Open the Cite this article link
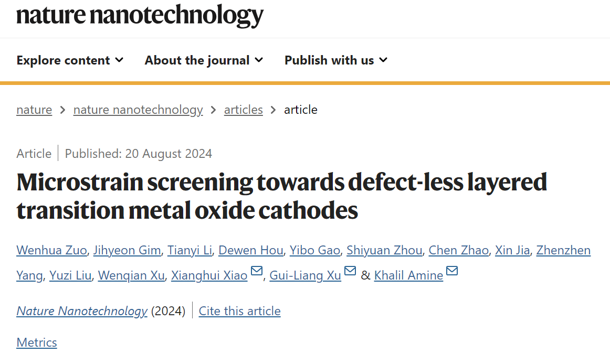 click(x=239, y=311)
